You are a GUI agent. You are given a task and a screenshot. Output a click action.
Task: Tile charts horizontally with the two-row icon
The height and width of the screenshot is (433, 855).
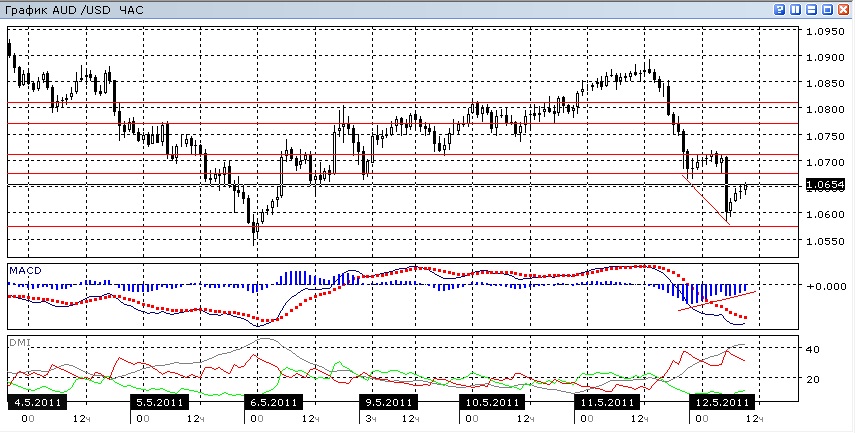[812, 10]
